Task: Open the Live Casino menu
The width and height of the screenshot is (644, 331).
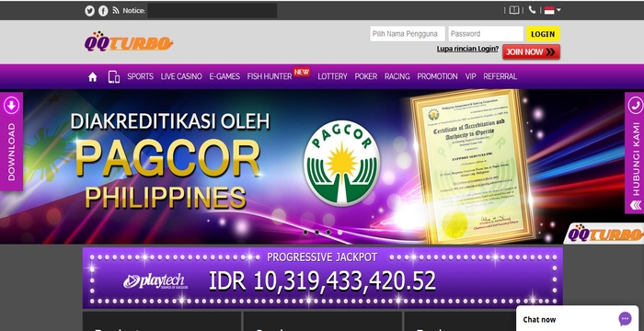Action: pyautogui.click(x=181, y=76)
